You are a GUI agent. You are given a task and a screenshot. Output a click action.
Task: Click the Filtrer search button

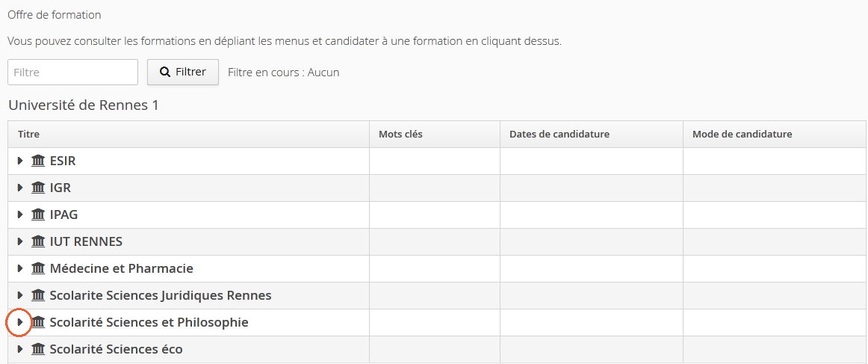(183, 72)
